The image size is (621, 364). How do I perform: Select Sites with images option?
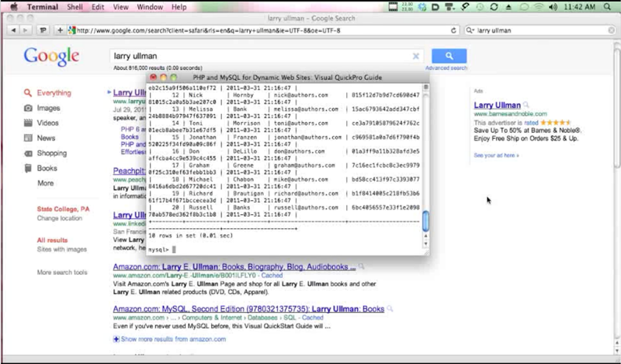coord(62,249)
